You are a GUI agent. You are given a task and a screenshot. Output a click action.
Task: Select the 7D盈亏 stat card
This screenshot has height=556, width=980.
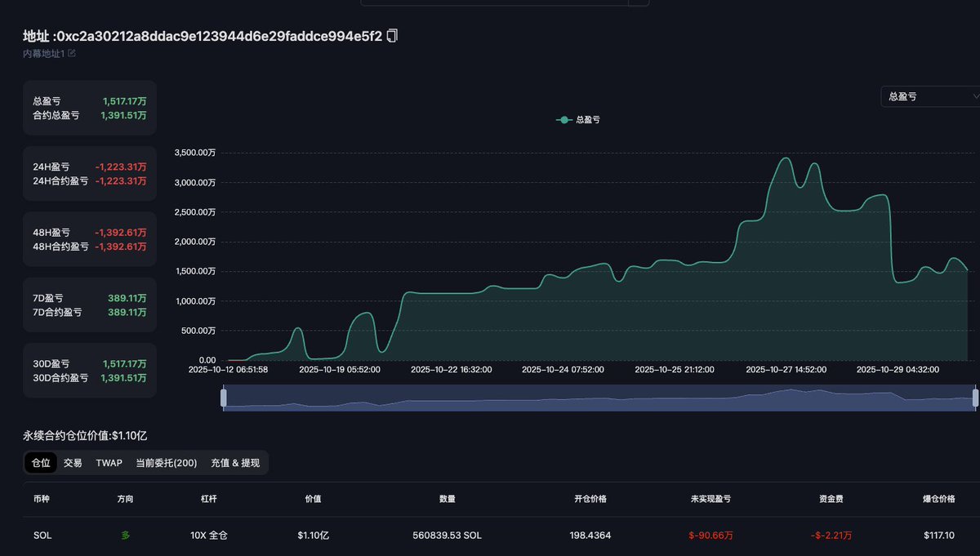pos(89,305)
